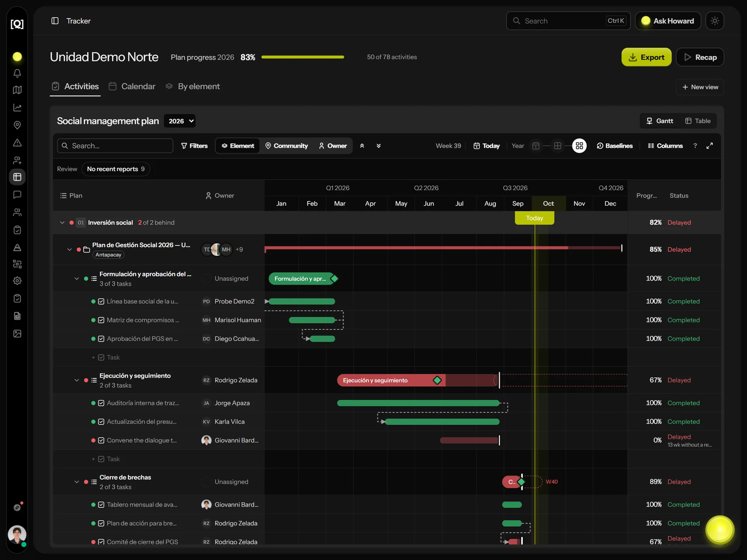
Task: Open the 2026 year dropdown
Action: pyautogui.click(x=180, y=121)
